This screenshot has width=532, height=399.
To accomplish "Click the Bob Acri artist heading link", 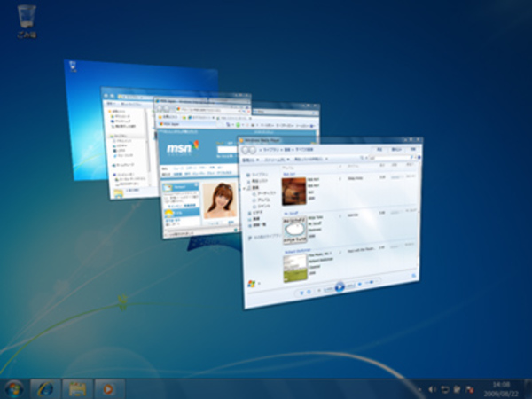I will click(289, 174).
